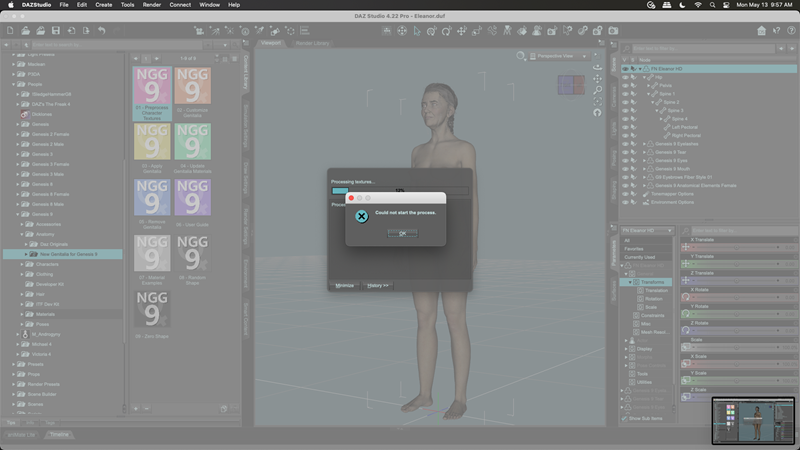This screenshot has height=450, width=800.
Task: Click the Undo arrow in toolbar
Action: pos(102,31)
